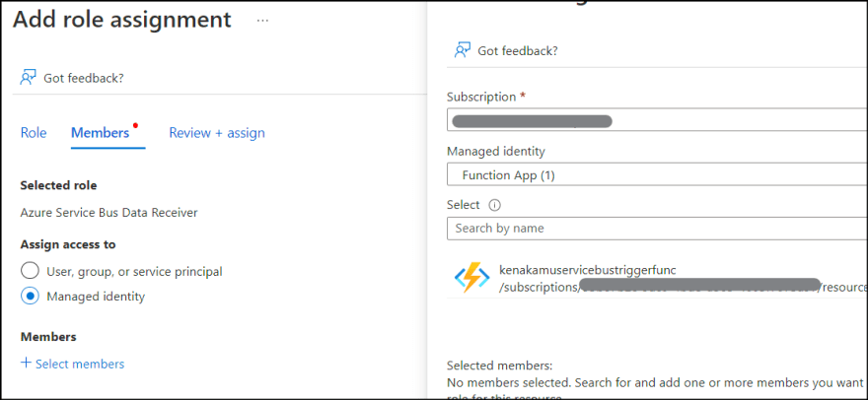868x400 pixels.
Task: Click the Subscription field label
Action: [481, 97]
